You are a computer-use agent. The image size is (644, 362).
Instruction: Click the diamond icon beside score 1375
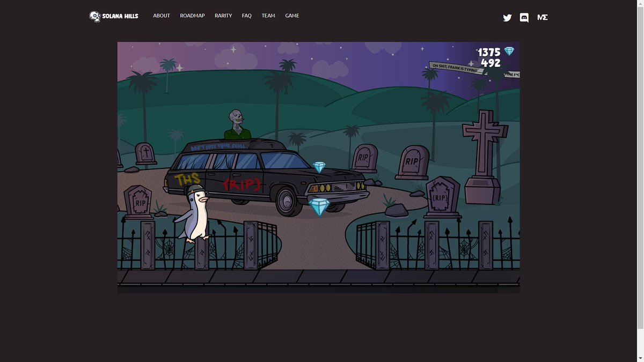pyautogui.click(x=509, y=51)
